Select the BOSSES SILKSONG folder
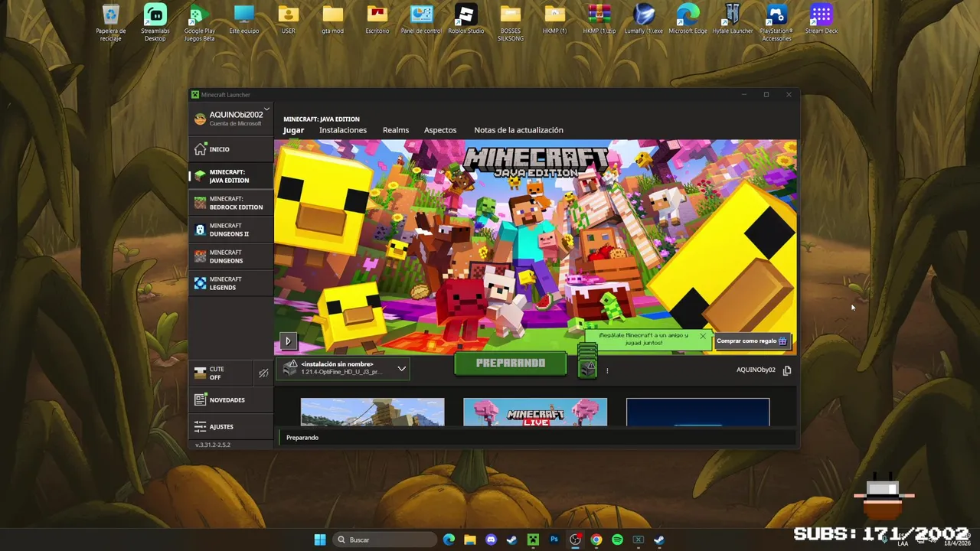980x551 pixels. click(x=511, y=23)
